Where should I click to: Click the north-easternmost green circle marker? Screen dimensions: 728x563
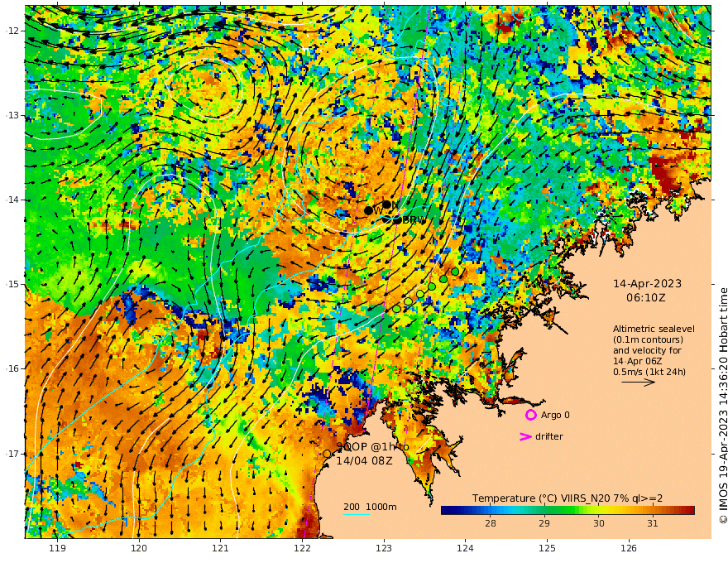(x=455, y=272)
